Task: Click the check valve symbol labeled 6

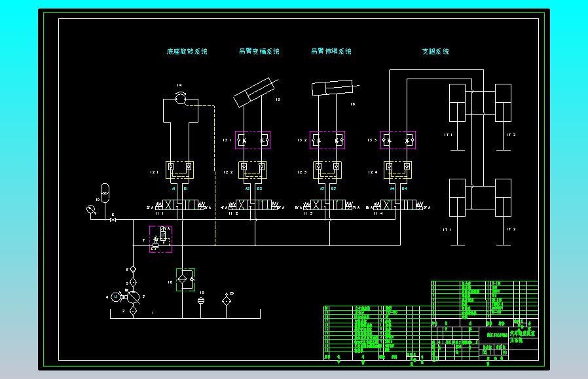Action: click(133, 270)
